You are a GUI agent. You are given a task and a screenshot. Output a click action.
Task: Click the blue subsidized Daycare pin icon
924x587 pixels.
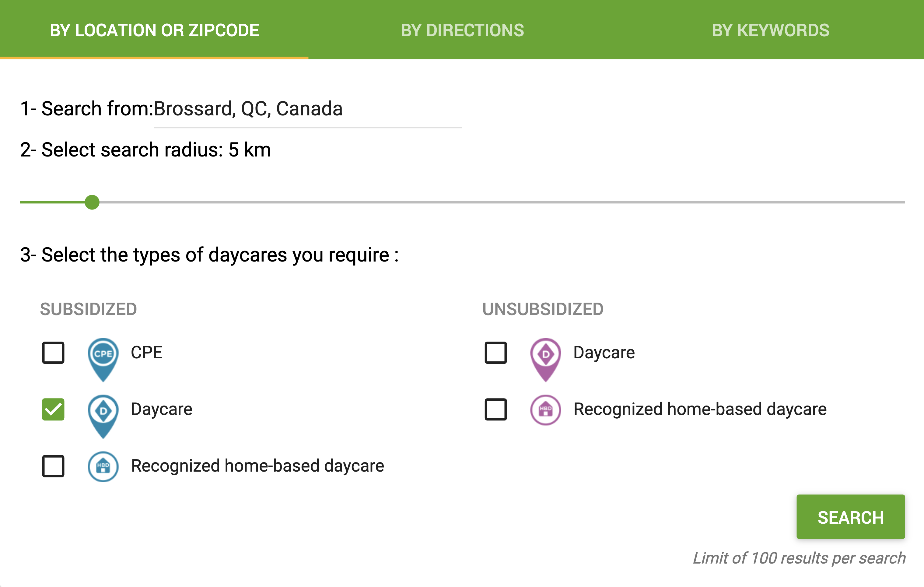click(103, 417)
